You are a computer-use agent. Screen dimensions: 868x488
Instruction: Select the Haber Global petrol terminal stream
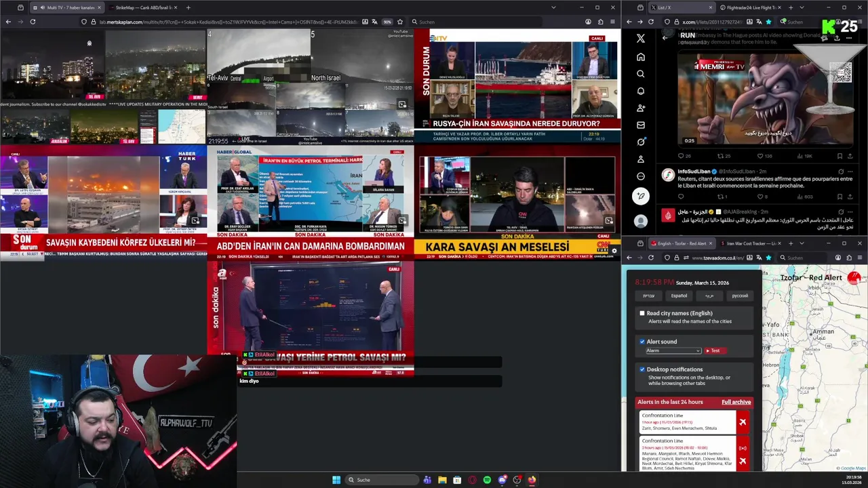coord(311,202)
